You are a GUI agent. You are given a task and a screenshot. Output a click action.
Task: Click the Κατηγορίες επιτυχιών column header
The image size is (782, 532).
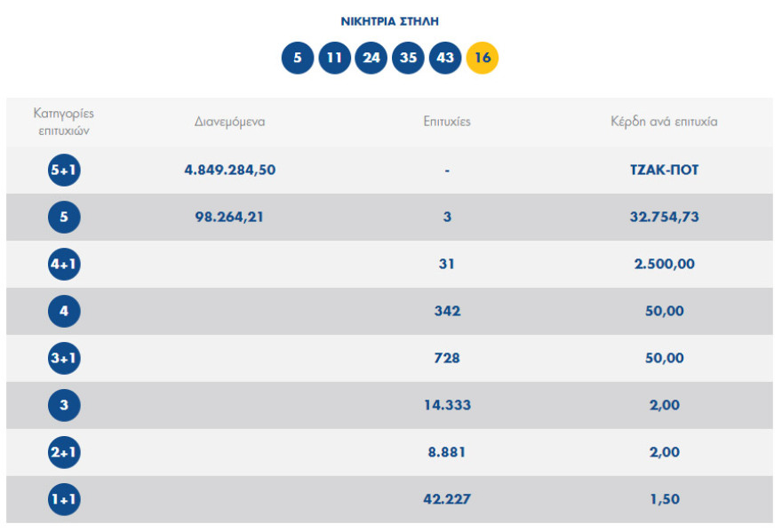[64, 122]
